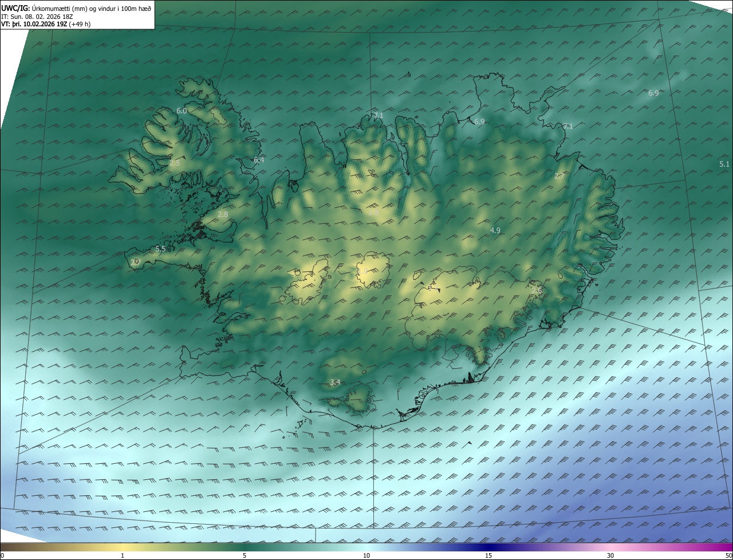Click the 5.1 value label on the map

[724, 164]
